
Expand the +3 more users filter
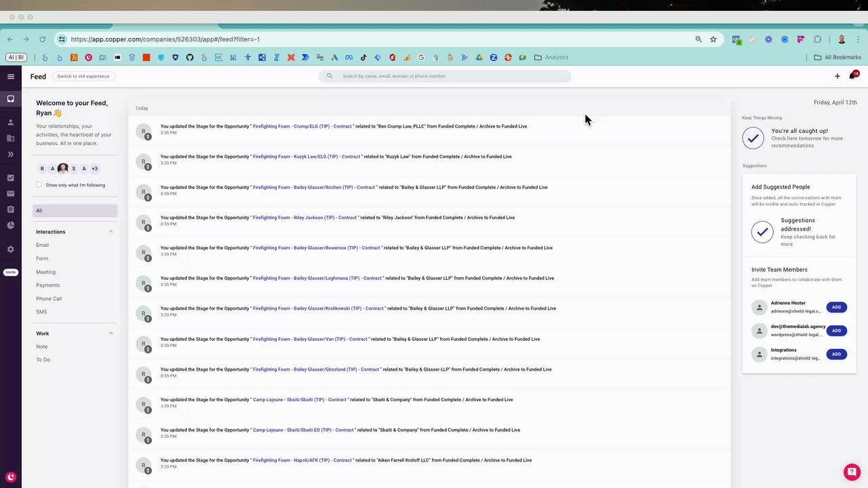[94, 169]
